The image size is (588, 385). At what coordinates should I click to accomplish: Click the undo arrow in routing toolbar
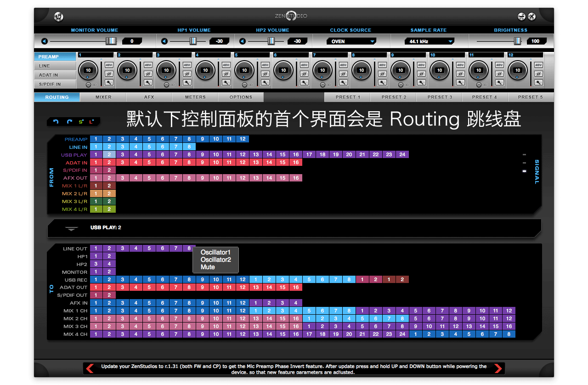point(56,122)
